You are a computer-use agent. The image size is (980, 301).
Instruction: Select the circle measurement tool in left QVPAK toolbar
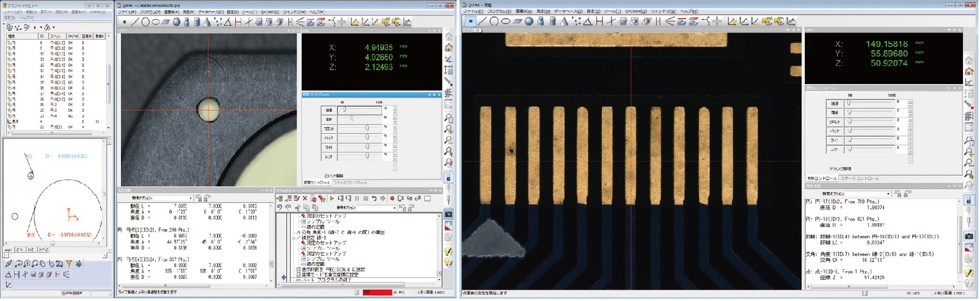point(145,23)
